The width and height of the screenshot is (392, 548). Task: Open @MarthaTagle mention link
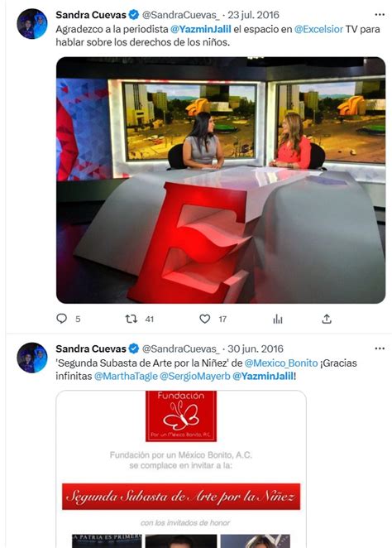pyautogui.click(x=126, y=377)
